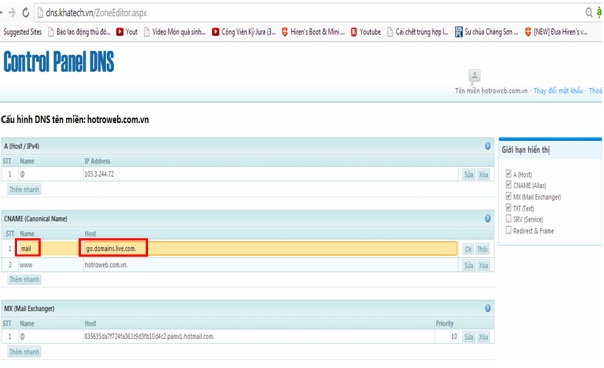
Task: Click Sửa for www CNAME record
Action: 468,265
